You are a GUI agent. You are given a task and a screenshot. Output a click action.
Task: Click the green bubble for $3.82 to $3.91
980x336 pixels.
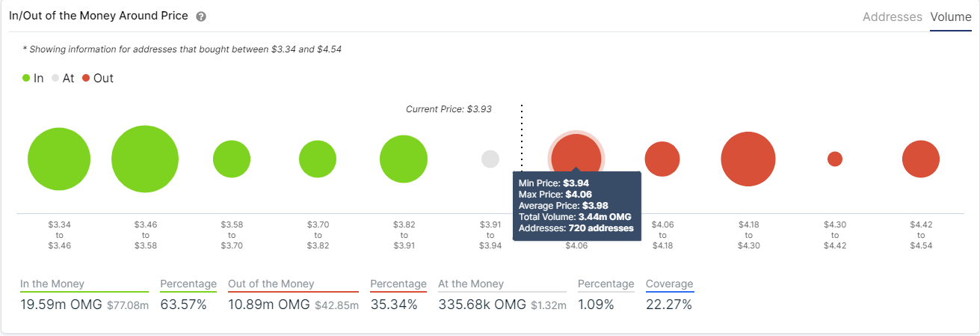pyautogui.click(x=404, y=159)
